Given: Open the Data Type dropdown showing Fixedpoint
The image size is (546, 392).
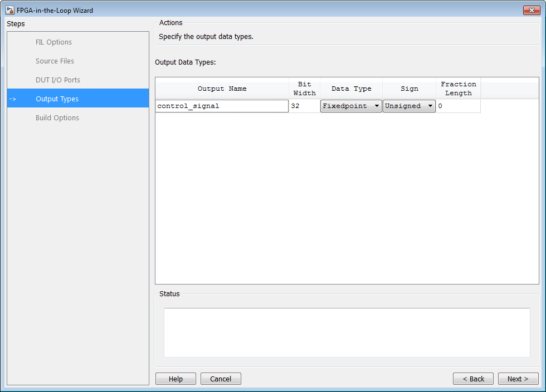Looking at the screenshot, I should 351,106.
